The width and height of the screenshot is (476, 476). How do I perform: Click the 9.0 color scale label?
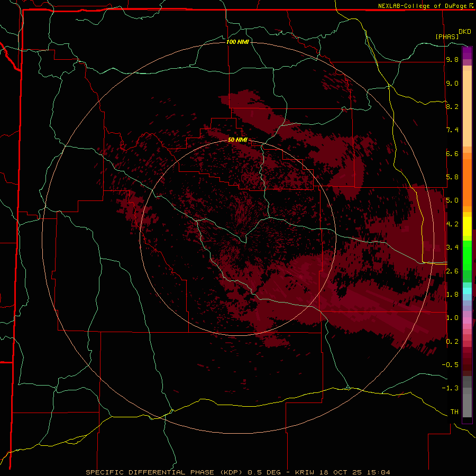click(x=452, y=83)
